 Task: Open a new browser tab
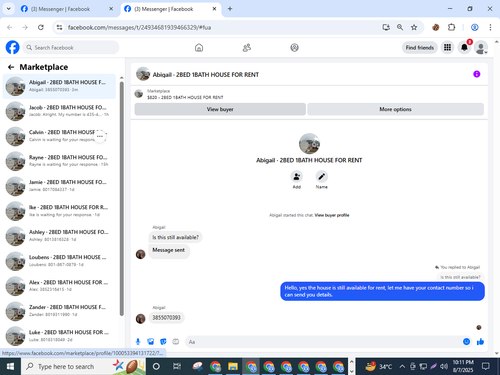pyautogui.click(x=230, y=9)
